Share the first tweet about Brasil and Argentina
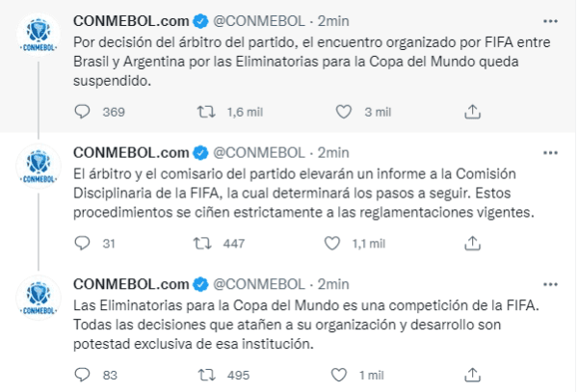This screenshot has height=392, width=578. (471, 112)
